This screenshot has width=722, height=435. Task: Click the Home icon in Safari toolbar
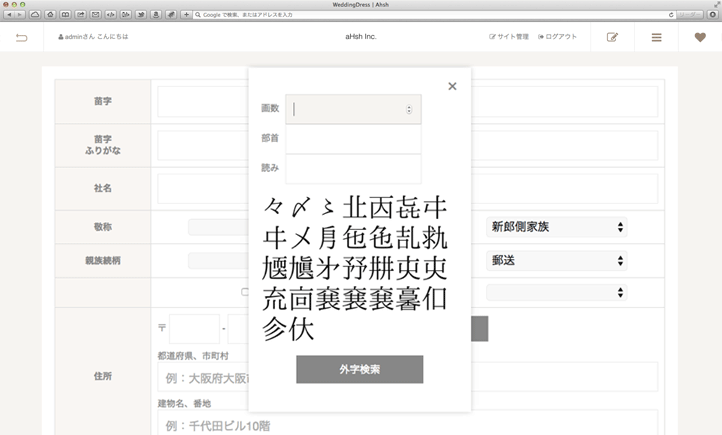(x=50, y=15)
